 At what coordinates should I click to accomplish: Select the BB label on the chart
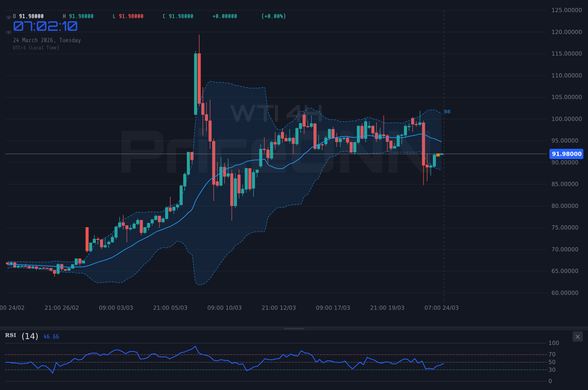point(447,111)
